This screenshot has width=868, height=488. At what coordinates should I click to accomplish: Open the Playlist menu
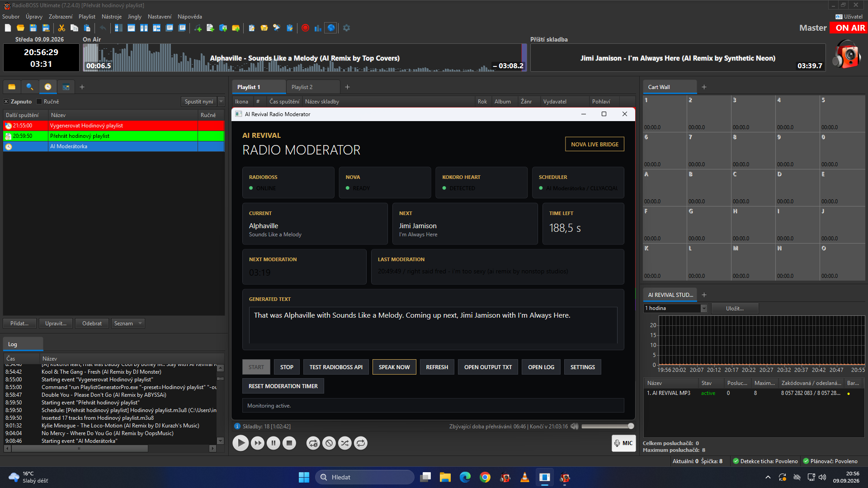click(87, 17)
